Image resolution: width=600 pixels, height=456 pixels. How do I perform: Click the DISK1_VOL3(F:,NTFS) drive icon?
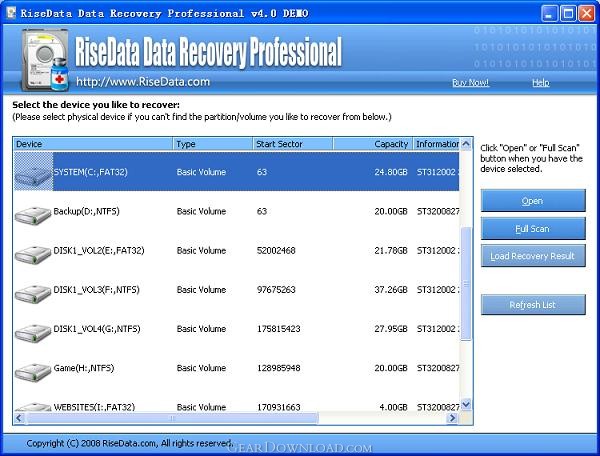click(x=33, y=294)
